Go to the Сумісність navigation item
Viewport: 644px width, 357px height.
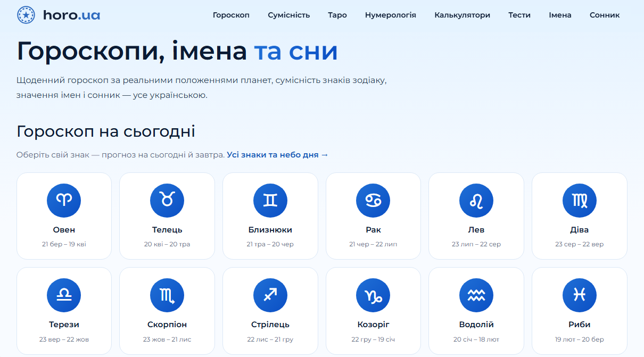pos(289,15)
